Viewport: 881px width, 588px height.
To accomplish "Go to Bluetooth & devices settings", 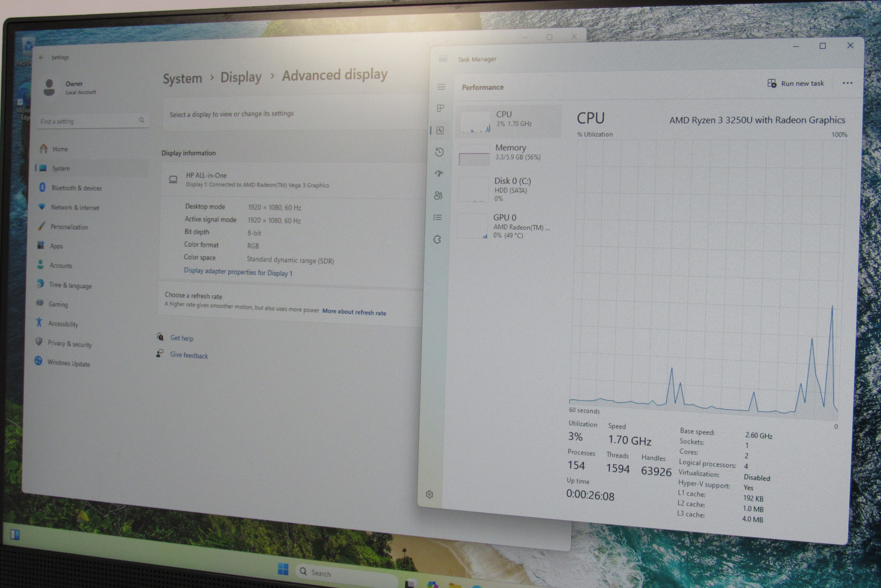I will (76, 188).
